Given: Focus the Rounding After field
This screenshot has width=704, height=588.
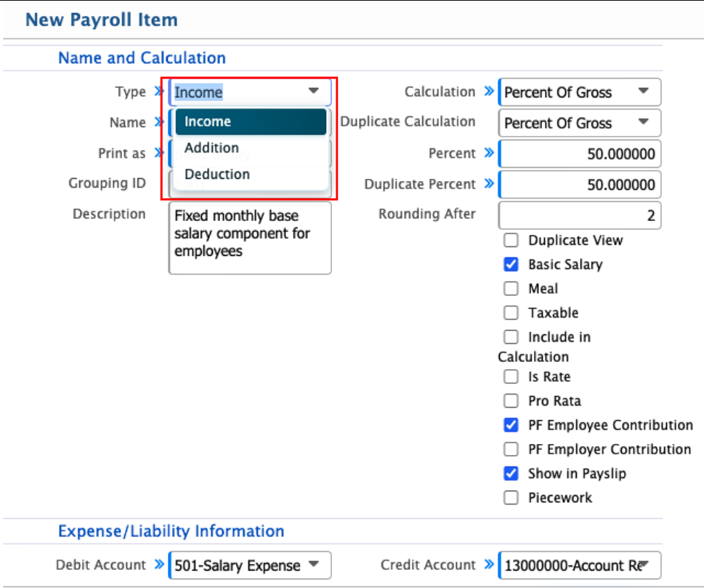Looking at the screenshot, I should [579, 215].
